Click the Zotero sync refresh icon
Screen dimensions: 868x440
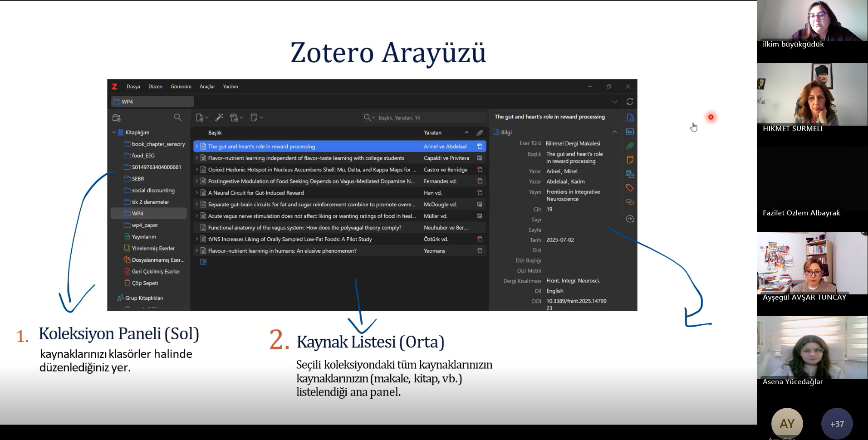click(x=629, y=102)
